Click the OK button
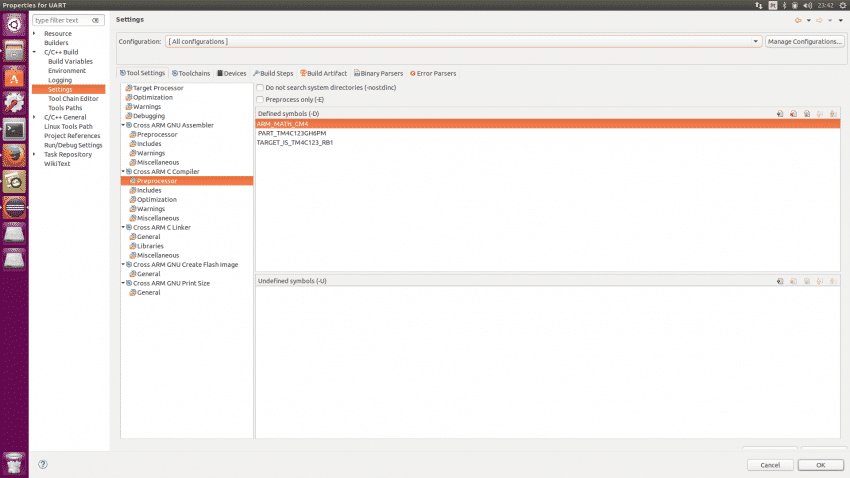The image size is (850, 478). coord(821,465)
